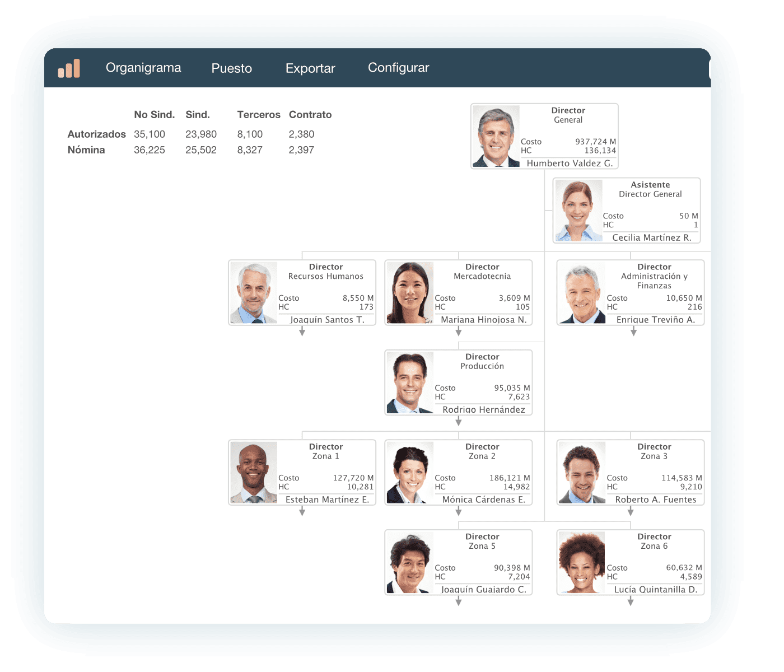Click the No Sind. column header
The image size is (784, 672).
155,115
